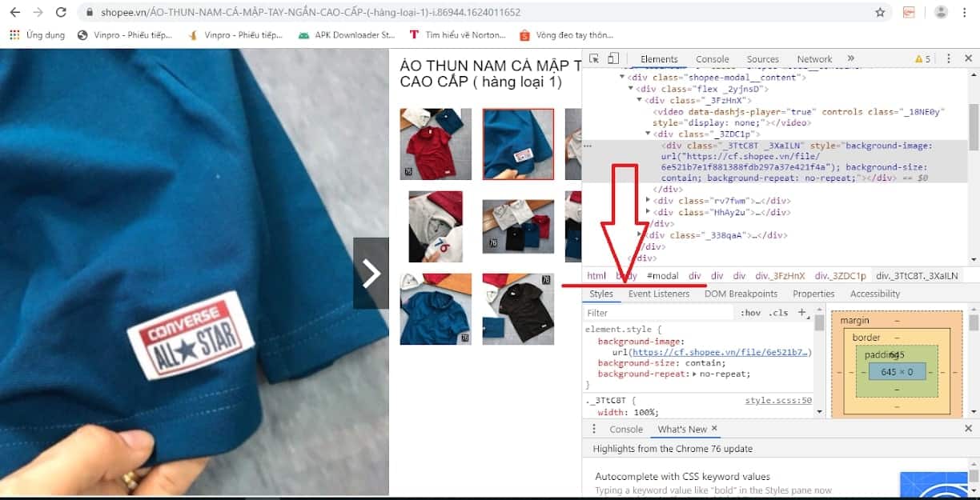This screenshot has width=980, height=500.
Task: Open the Event Listeners tab
Action: (x=659, y=294)
